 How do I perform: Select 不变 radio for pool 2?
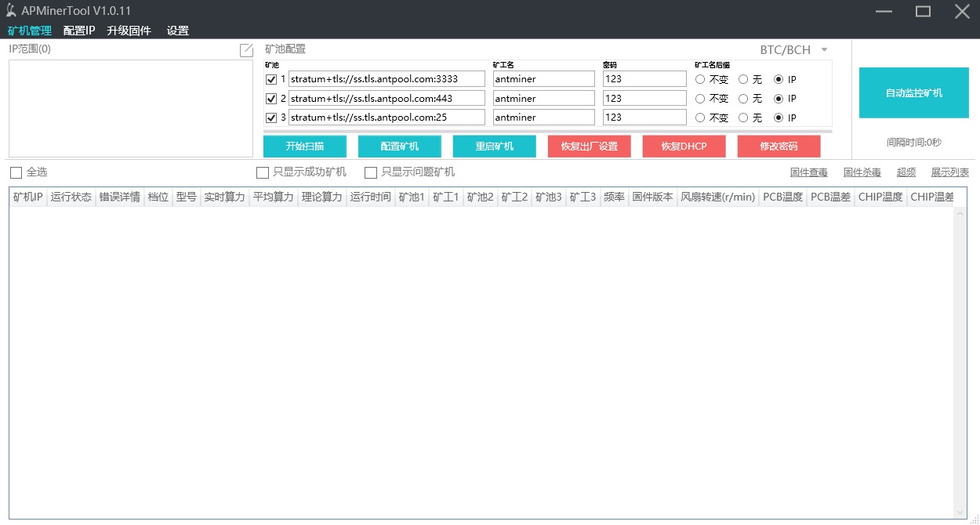click(700, 99)
